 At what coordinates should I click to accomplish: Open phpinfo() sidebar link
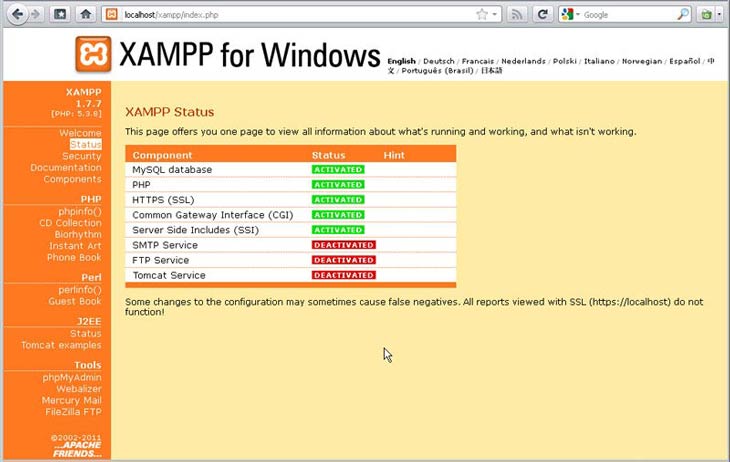click(80, 211)
